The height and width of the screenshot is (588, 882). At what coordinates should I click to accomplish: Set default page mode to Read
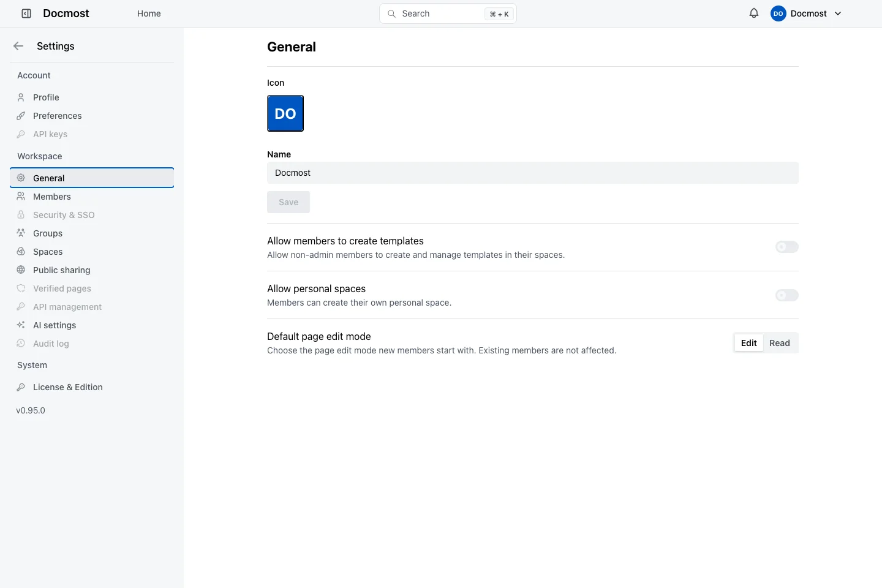[x=780, y=343]
